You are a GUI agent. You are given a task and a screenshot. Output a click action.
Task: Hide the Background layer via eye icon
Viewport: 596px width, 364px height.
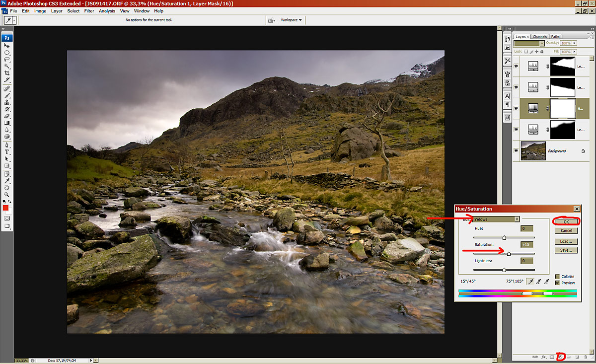(x=516, y=150)
